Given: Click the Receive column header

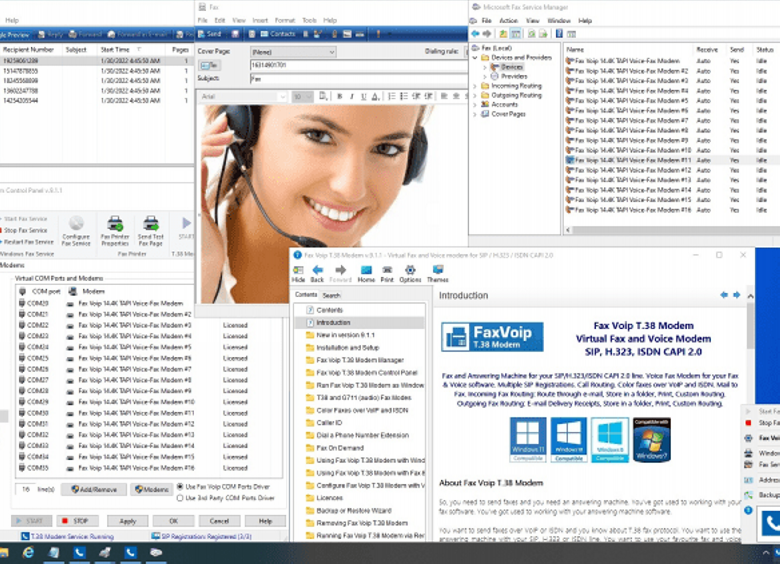Looking at the screenshot, I should [x=707, y=50].
